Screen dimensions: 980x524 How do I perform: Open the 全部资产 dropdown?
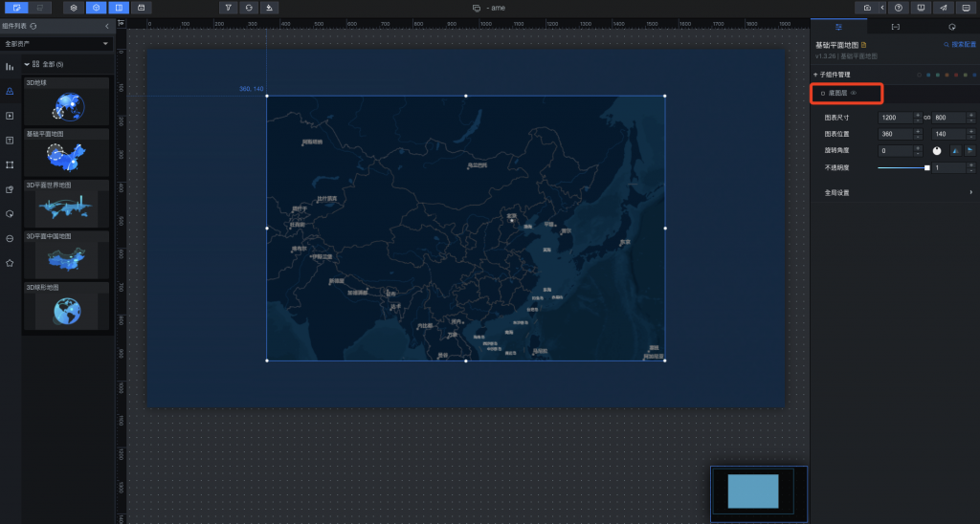pos(56,44)
